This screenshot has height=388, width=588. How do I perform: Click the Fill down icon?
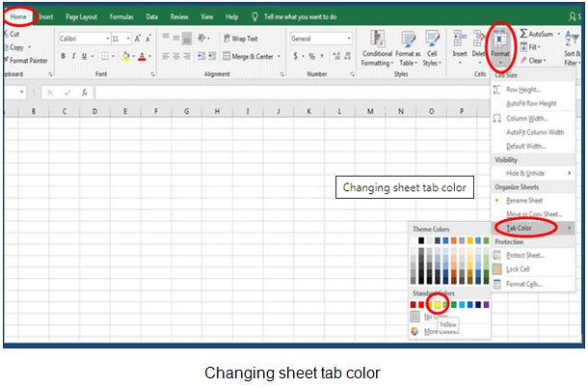coord(523,47)
